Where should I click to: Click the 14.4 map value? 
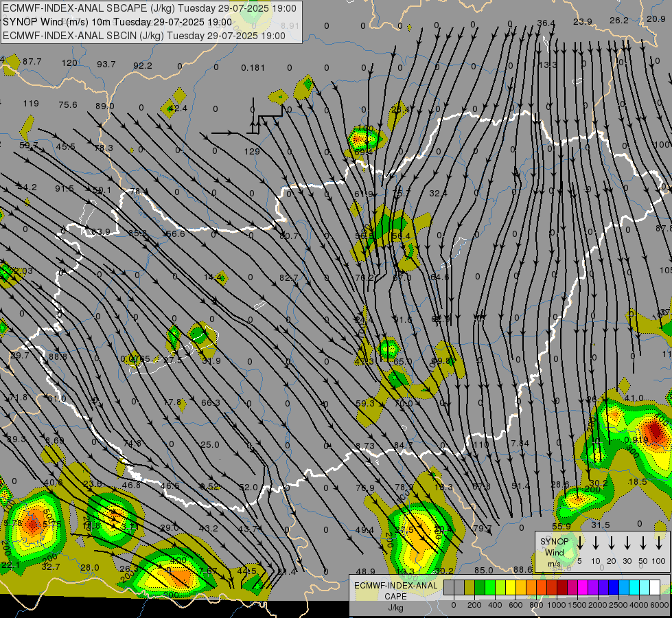[x=213, y=277]
